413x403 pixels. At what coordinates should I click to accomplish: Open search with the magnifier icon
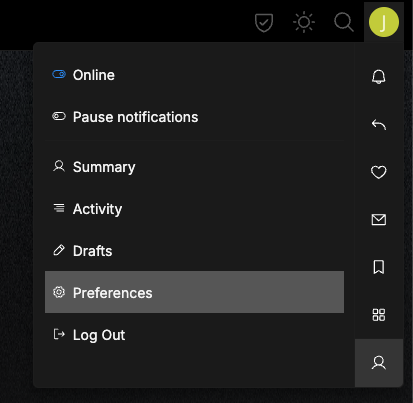344,22
